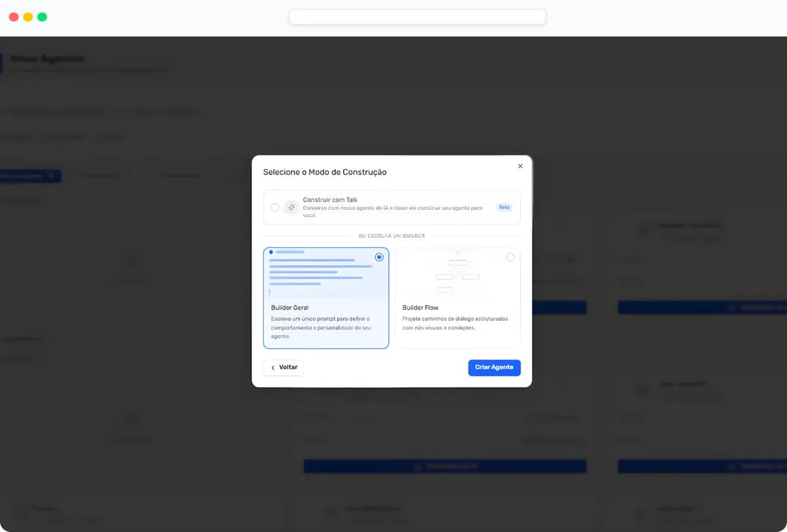Image resolution: width=787 pixels, height=532 pixels.
Task: Click the Builder Geral title text
Action: [x=289, y=308]
